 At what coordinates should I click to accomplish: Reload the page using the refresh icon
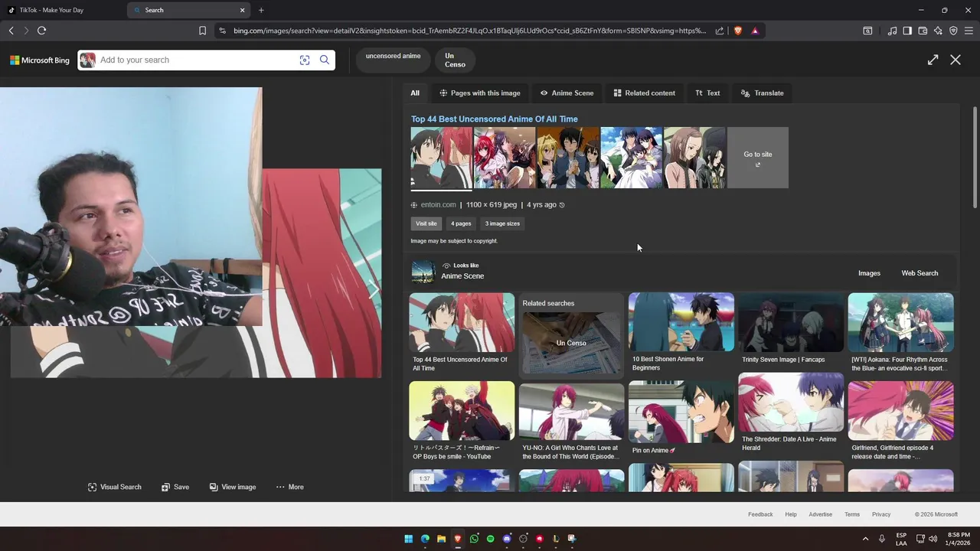click(x=41, y=31)
